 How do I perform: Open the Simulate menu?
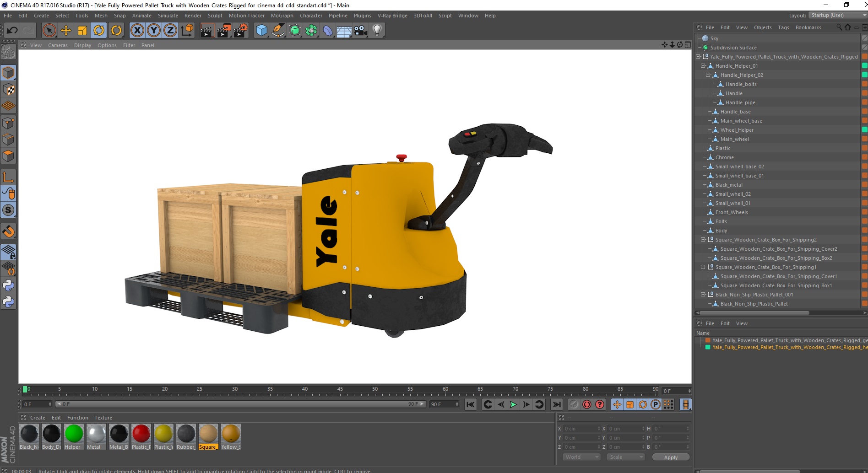168,16
